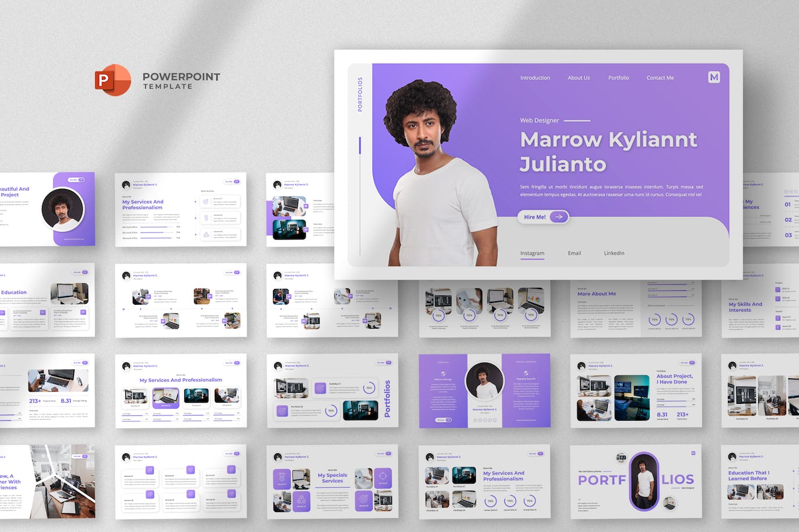Click the white M logo on main slide
This screenshot has height=532, width=799.
point(714,77)
